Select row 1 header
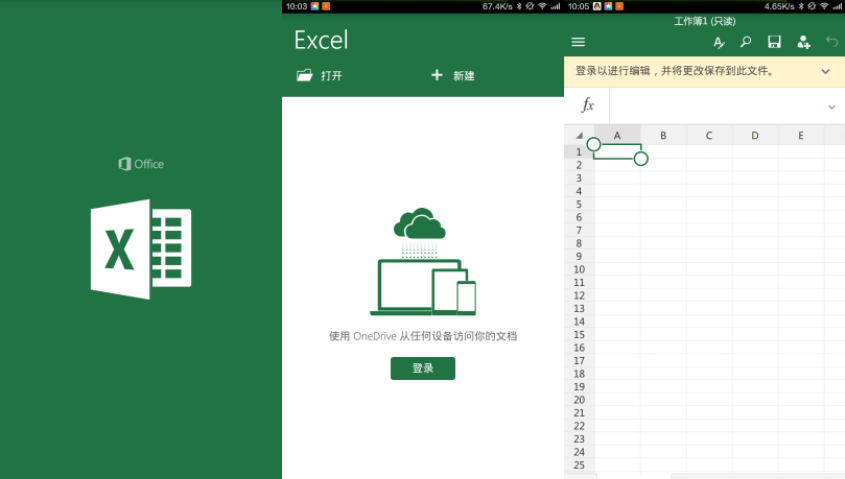The width and height of the screenshot is (845, 479). click(x=579, y=152)
